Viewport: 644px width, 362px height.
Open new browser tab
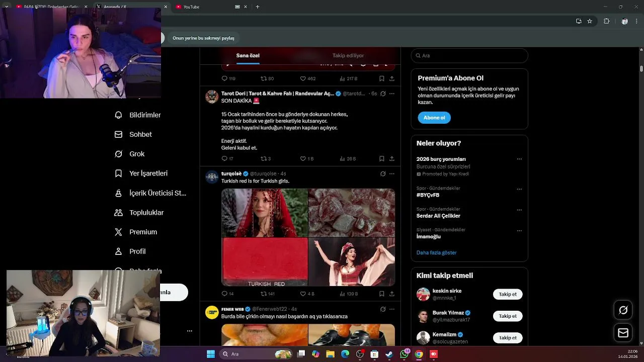pyautogui.click(x=258, y=7)
